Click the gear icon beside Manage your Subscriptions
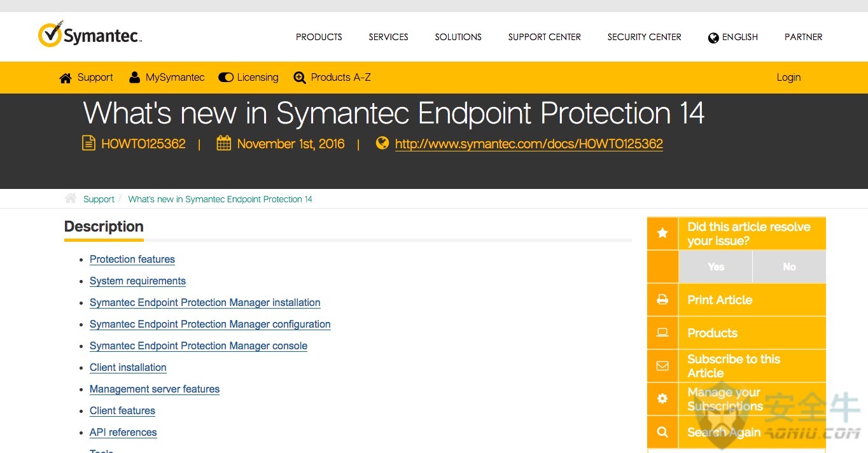The image size is (868, 453). [x=662, y=399]
